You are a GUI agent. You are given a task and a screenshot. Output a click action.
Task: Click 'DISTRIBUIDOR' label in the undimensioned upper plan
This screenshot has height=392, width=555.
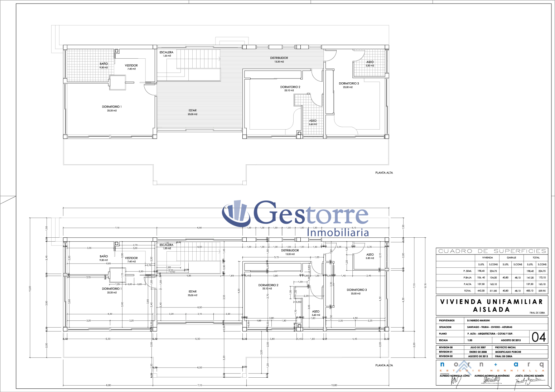tap(279, 58)
